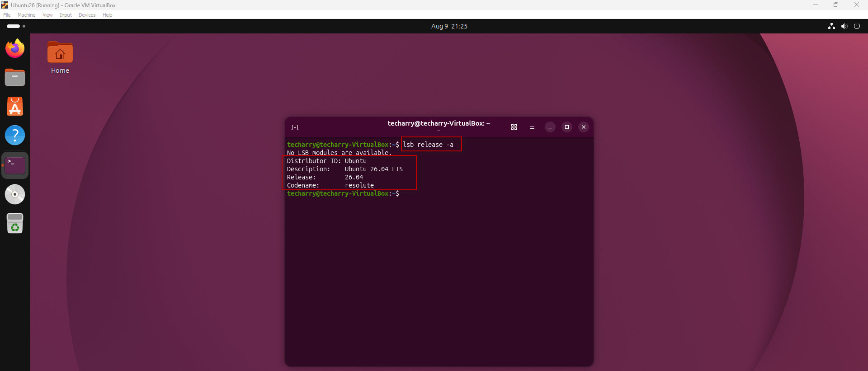Viewport: 868px width, 371px height.
Task: Click the network icon in the top bar
Action: click(831, 26)
